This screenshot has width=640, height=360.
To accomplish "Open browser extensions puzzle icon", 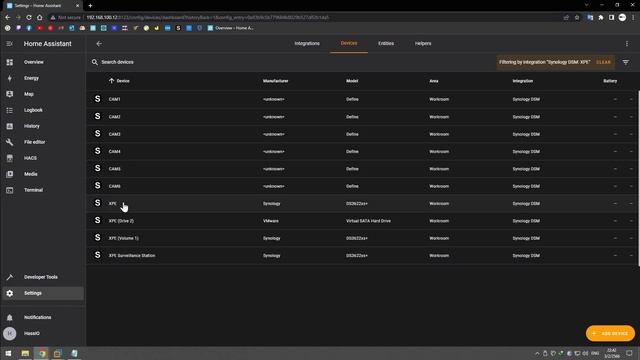I will click(x=601, y=18).
